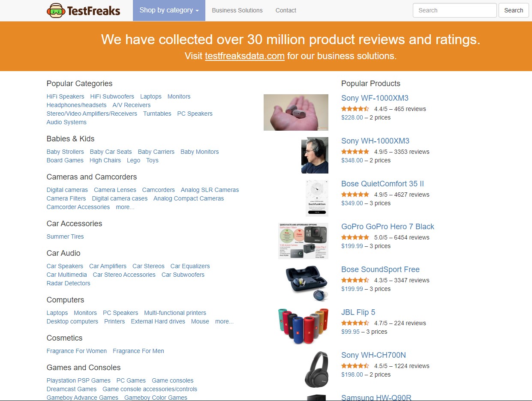Expand the Shop by category dropdown

point(169,10)
